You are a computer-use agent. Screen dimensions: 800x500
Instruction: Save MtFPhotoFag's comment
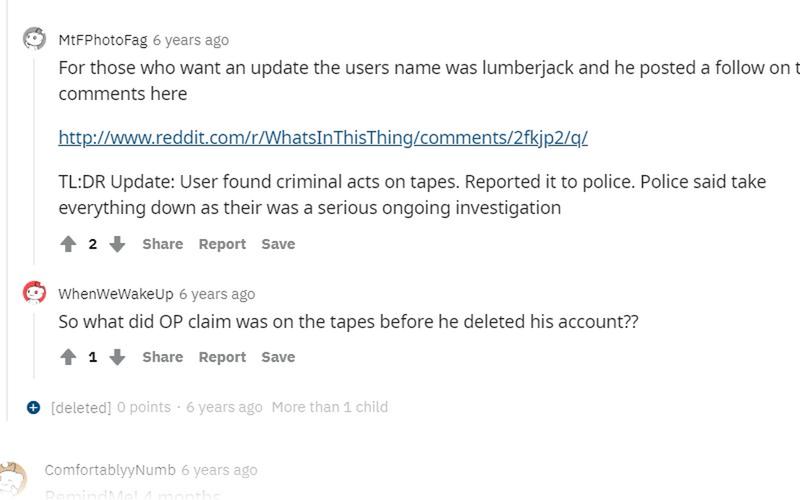[278, 244]
